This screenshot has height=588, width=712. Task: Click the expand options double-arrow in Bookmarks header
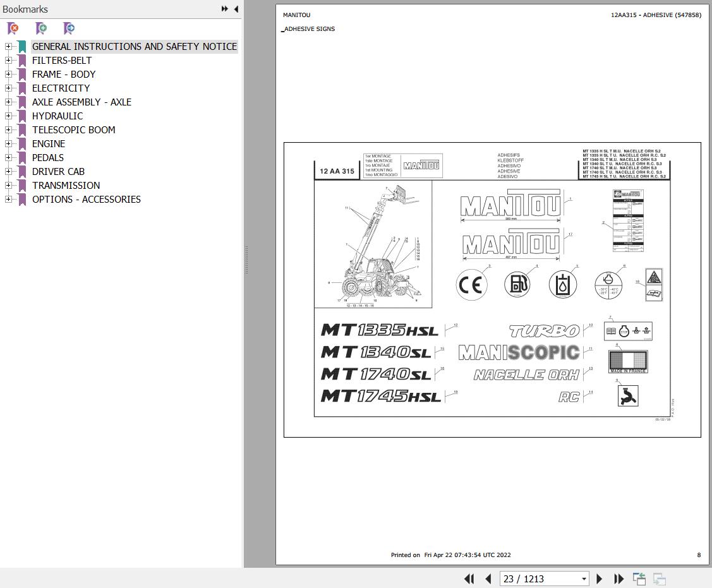224,9
